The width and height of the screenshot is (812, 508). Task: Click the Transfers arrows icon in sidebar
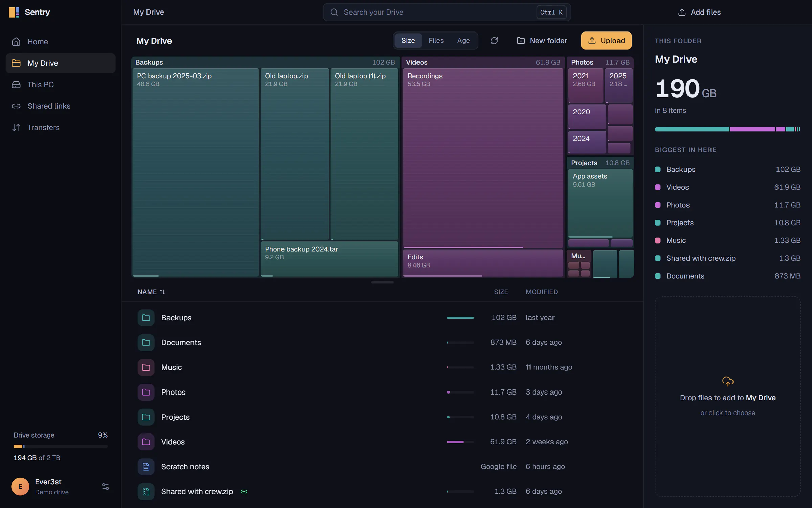point(16,127)
